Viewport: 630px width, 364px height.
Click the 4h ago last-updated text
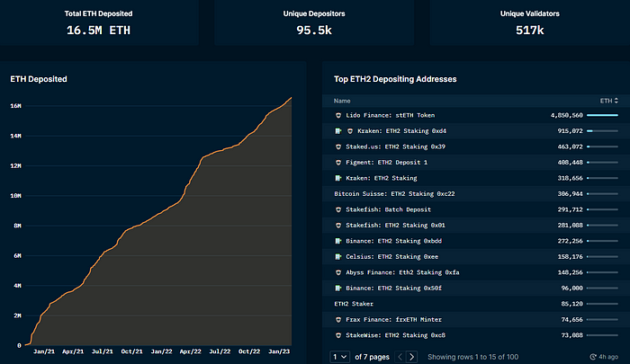click(x=608, y=357)
